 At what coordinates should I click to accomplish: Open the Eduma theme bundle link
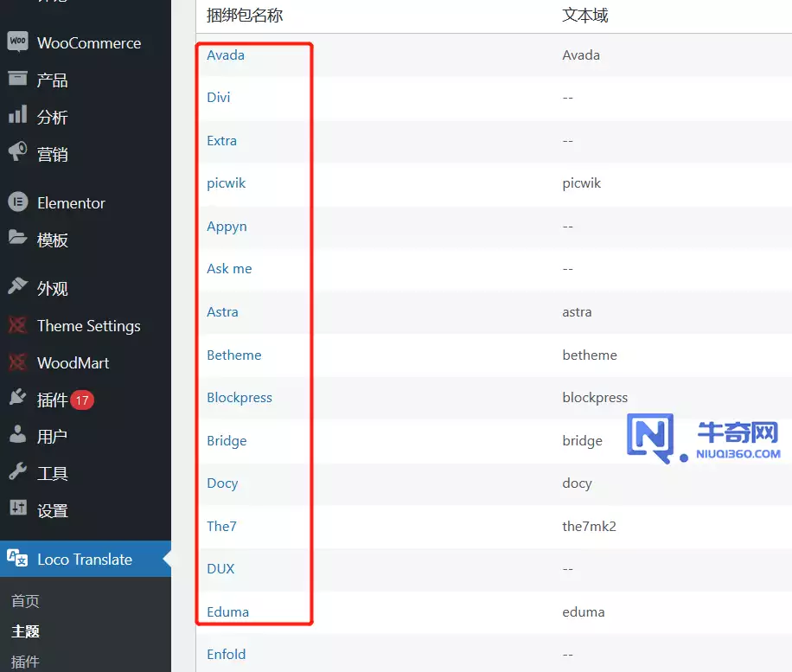click(227, 611)
